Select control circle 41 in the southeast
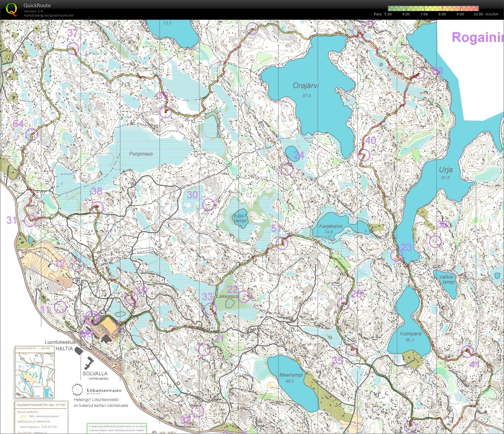 [468, 352]
